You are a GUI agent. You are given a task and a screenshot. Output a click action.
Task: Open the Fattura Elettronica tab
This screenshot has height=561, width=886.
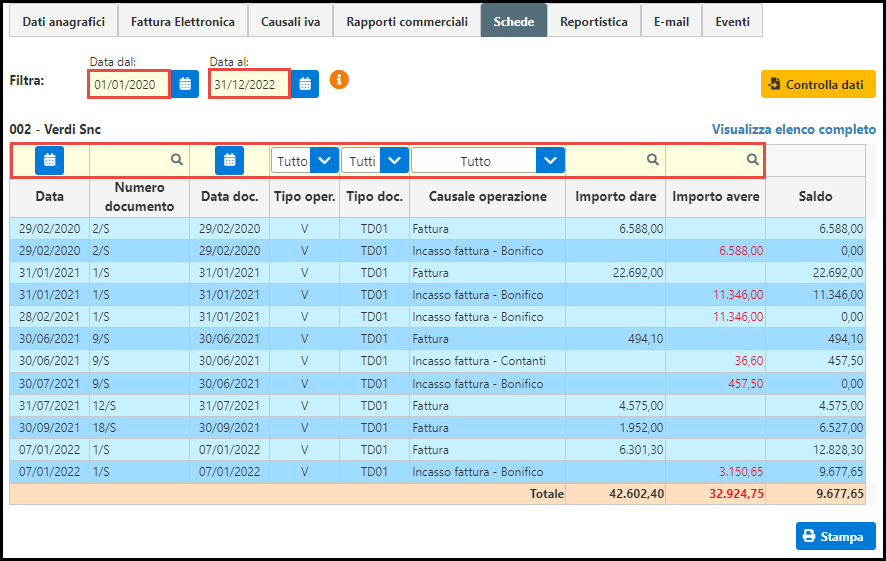point(183,21)
